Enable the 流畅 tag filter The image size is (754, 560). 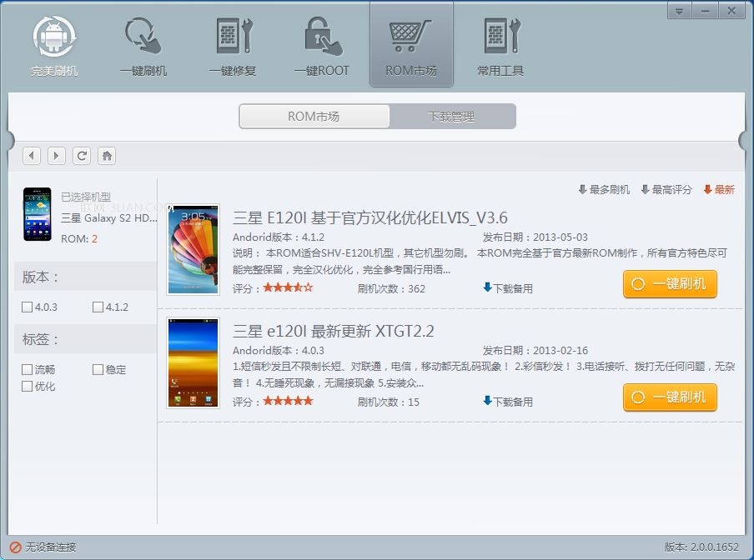[28, 369]
